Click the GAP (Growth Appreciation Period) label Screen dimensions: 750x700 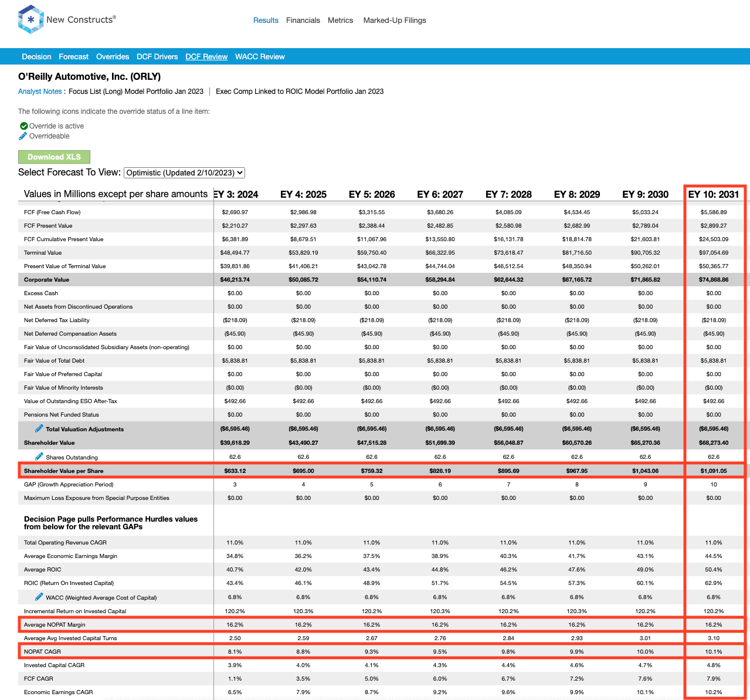69,485
